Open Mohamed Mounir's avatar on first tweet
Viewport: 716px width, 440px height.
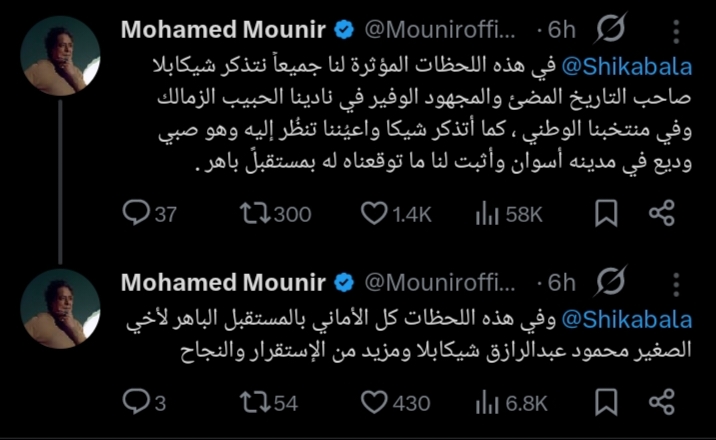60,56
